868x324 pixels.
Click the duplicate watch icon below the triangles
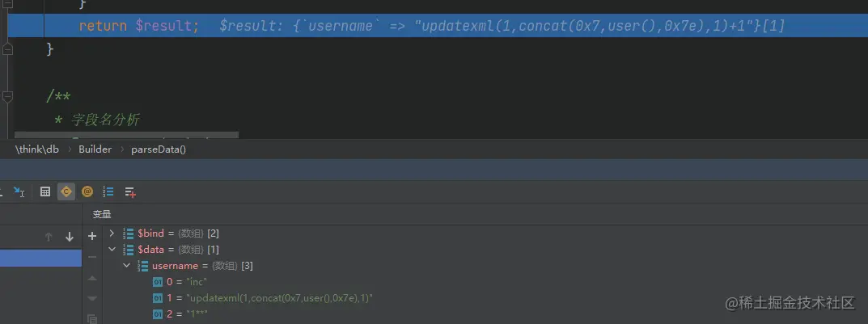click(92, 318)
